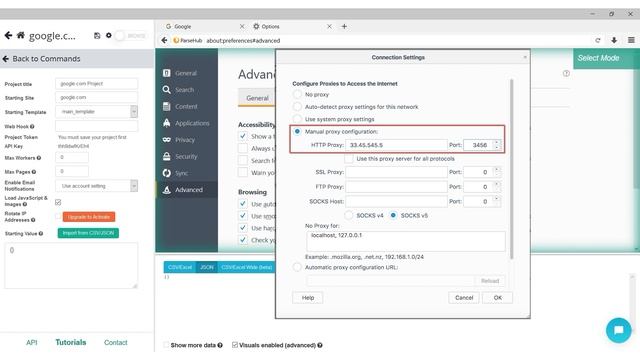Toggle Load JavaScript & Images checkbox
Image resolution: width=640 pixels, height=360 pixels.
pos(58,202)
